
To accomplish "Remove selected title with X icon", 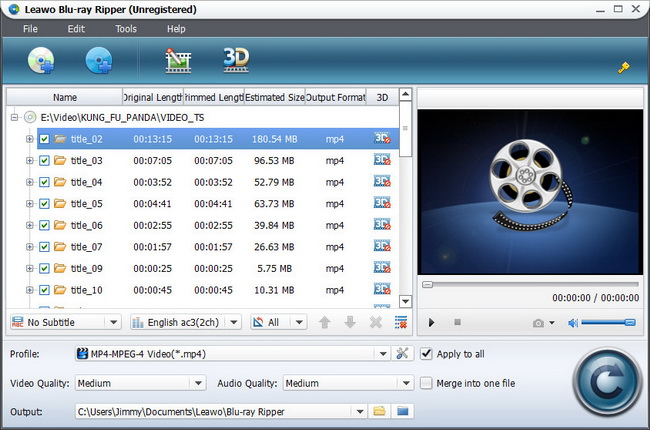I will tap(376, 322).
